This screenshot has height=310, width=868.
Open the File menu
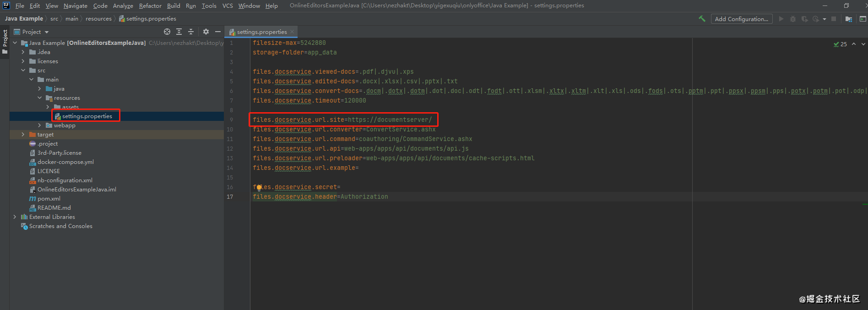pos(20,5)
